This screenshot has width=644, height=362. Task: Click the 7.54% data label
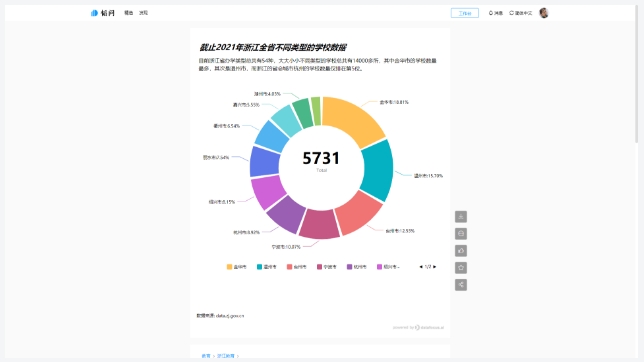click(x=216, y=157)
